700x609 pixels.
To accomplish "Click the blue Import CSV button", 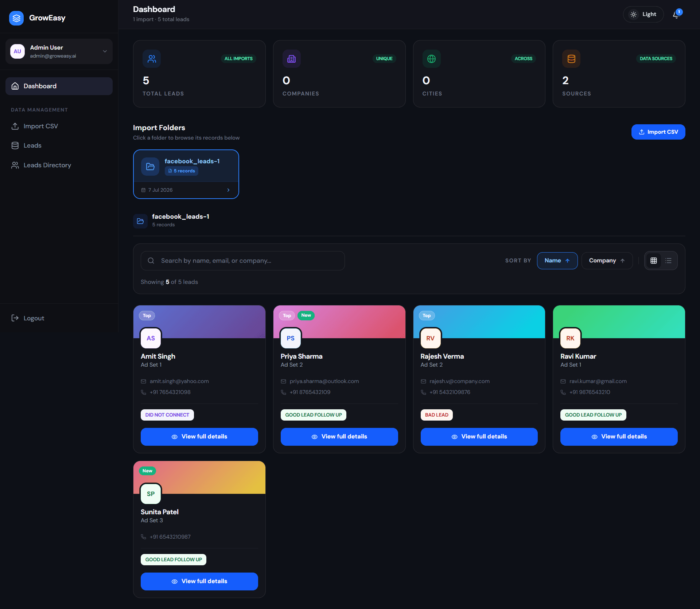I will click(658, 132).
